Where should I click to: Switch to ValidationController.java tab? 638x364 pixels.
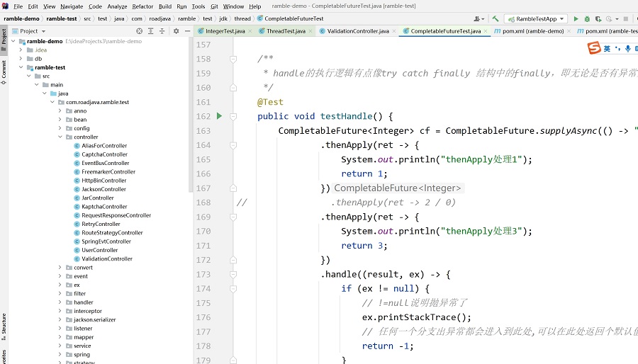pyautogui.click(x=358, y=31)
